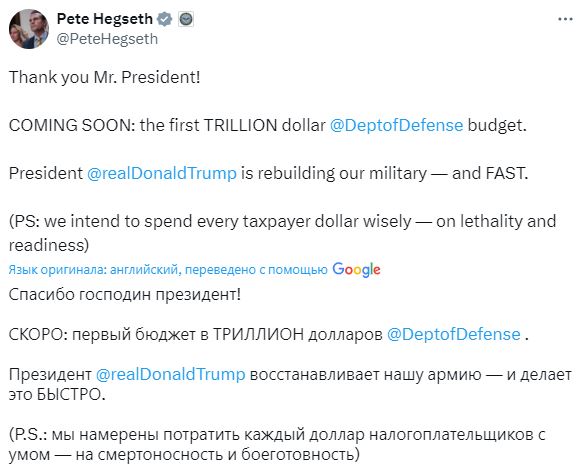Click the word FAST ending the English sentence
The height and width of the screenshot is (471, 582).
coord(506,173)
